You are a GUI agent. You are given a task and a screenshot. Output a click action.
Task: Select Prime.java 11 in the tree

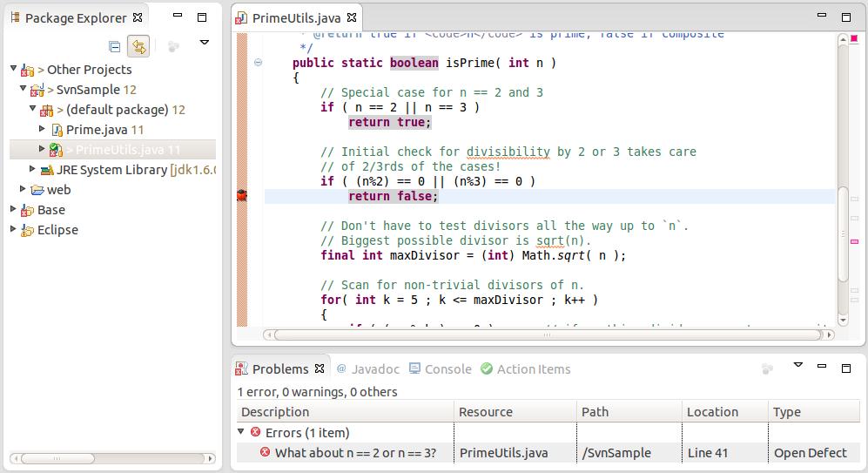pos(104,130)
